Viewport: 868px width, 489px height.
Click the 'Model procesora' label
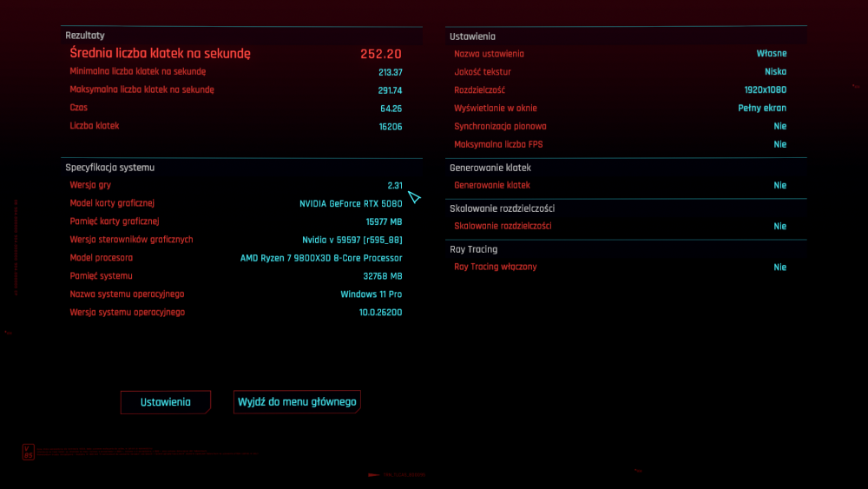102,258
